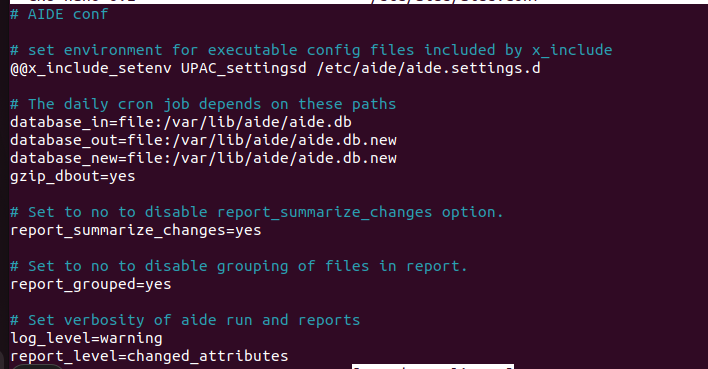
Task: Click the /etc/aide/aide.settings.d path
Action: (x=429, y=69)
